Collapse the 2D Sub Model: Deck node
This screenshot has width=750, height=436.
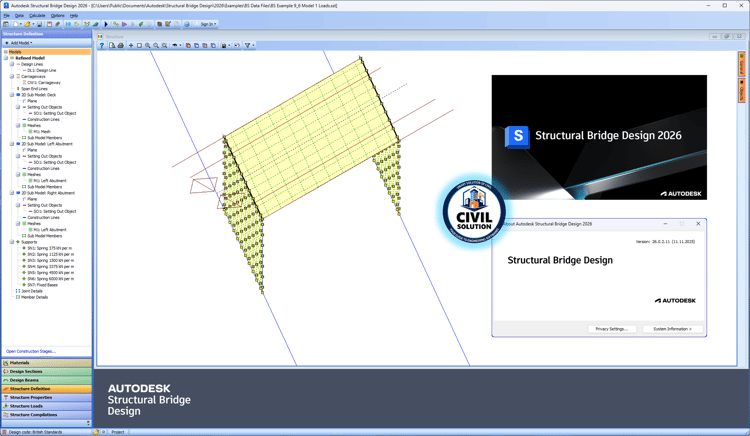(x=12, y=95)
